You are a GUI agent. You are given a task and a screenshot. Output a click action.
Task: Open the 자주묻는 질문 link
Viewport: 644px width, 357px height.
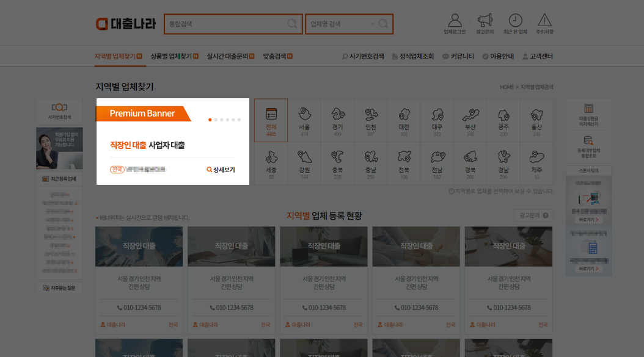[x=59, y=287]
